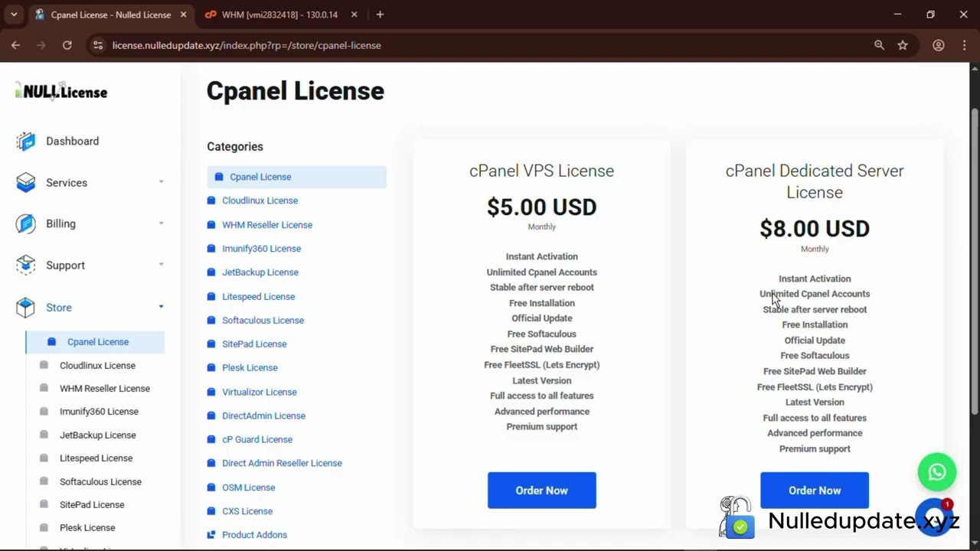The height and width of the screenshot is (551, 980).
Task: Select Plesk License in sidebar submenu
Action: tap(87, 528)
